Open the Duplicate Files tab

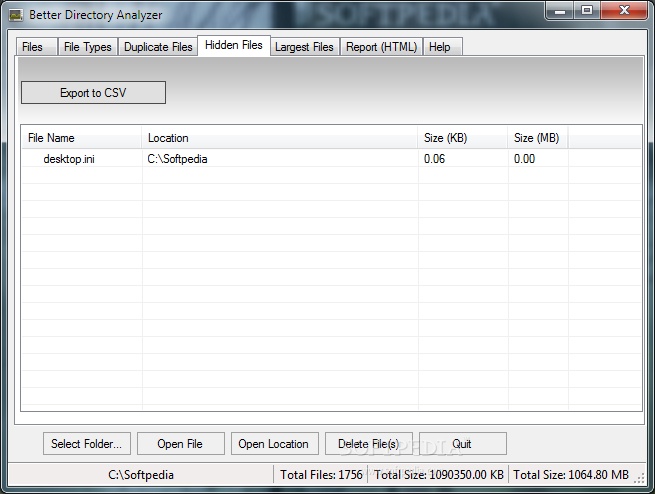tap(158, 46)
